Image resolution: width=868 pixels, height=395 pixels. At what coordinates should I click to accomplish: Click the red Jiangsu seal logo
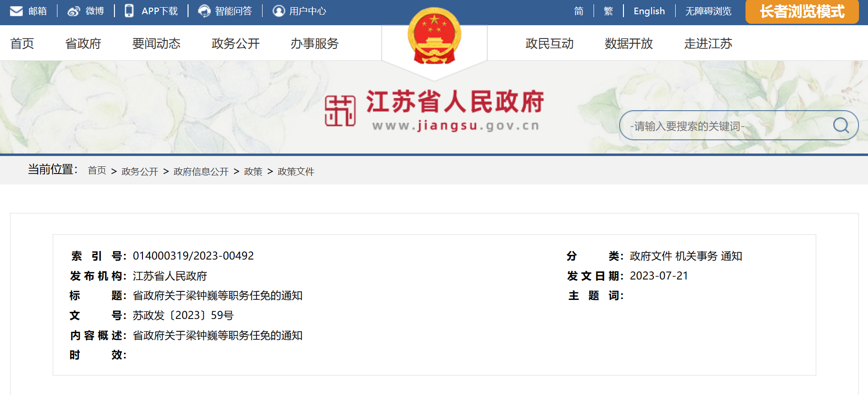(x=340, y=110)
